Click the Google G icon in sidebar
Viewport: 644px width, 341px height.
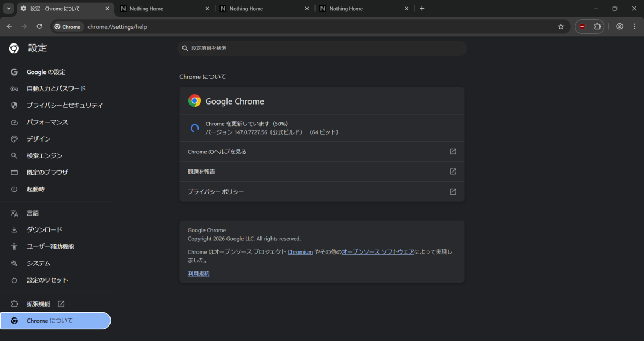point(14,72)
